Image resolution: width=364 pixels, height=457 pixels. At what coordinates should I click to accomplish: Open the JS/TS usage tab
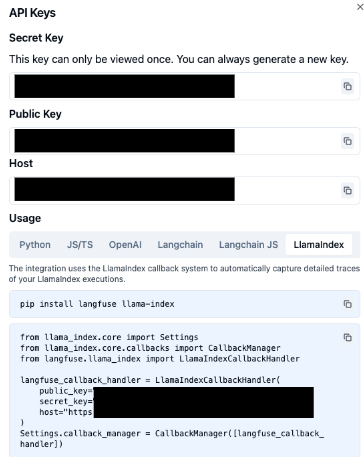[x=80, y=245]
